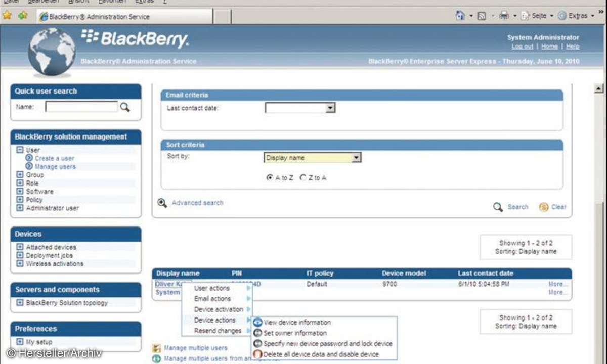
Task: Click the Search magnifier icon
Action: click(498, 207)
